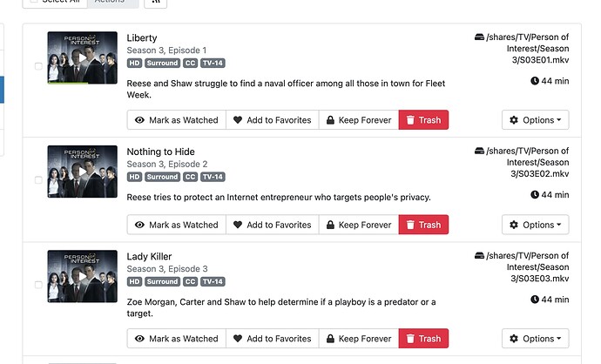The image size is (601, 364).
Task: Mark Liberty as Watched
Action: coord(176,120)
